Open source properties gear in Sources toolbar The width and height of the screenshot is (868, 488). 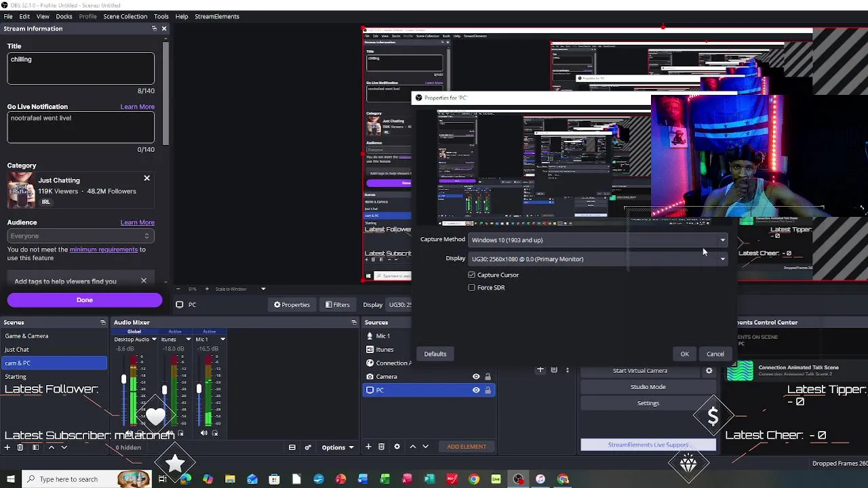[x=397, y=447]
